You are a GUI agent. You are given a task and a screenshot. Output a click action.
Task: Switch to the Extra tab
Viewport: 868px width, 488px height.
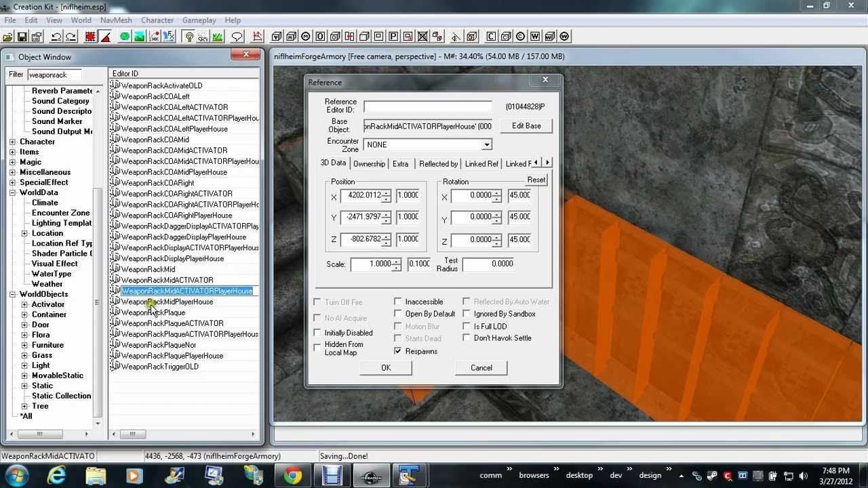[400, 164]
